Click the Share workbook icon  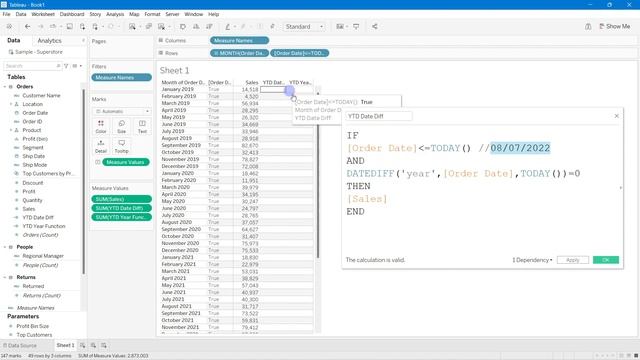375,27
